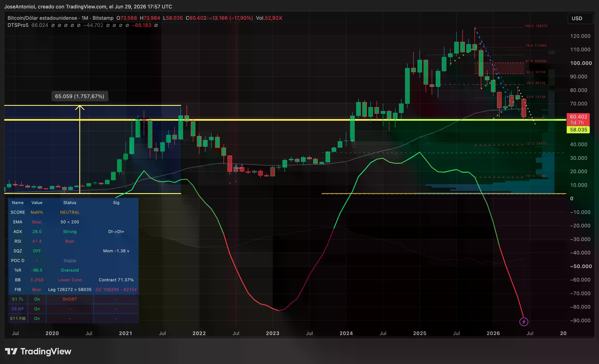Screen dimensions: 599x364
Task: Click the ADX Strong status cell
Action: pos(70,232)
